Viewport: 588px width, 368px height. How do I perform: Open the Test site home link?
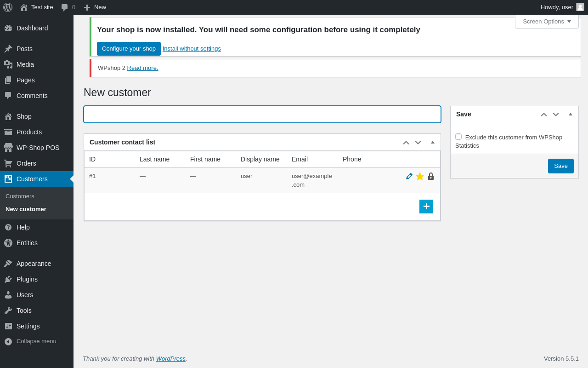[37, 7]
